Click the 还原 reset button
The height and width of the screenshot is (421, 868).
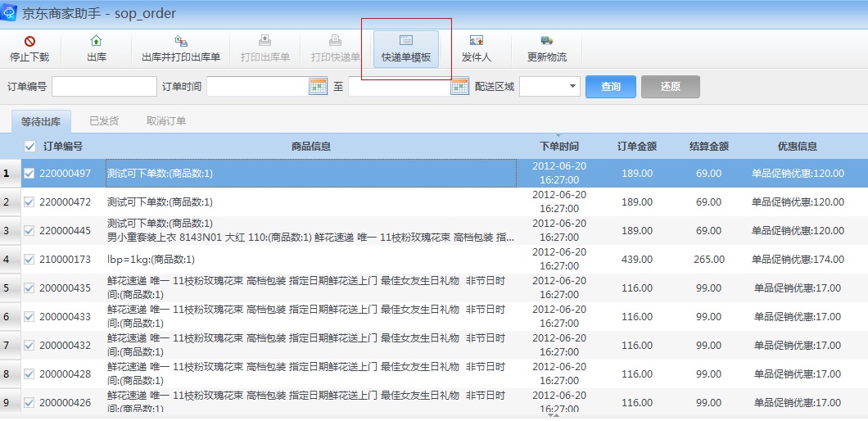point(670,87)
